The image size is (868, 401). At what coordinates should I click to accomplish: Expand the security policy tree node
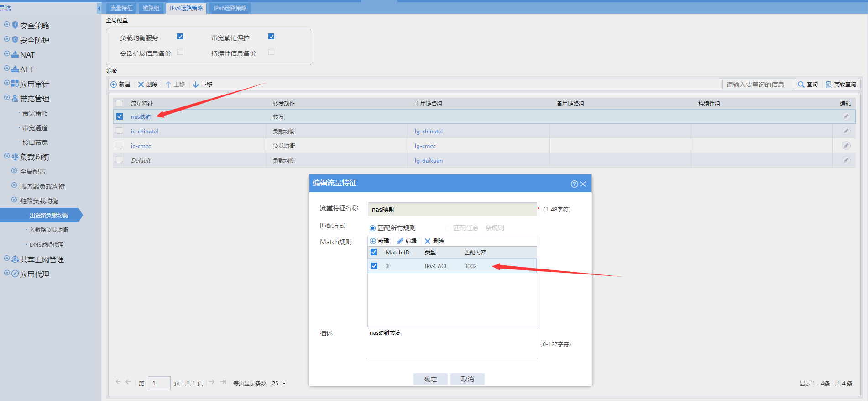pyautogui.click(x=7, y=25)
